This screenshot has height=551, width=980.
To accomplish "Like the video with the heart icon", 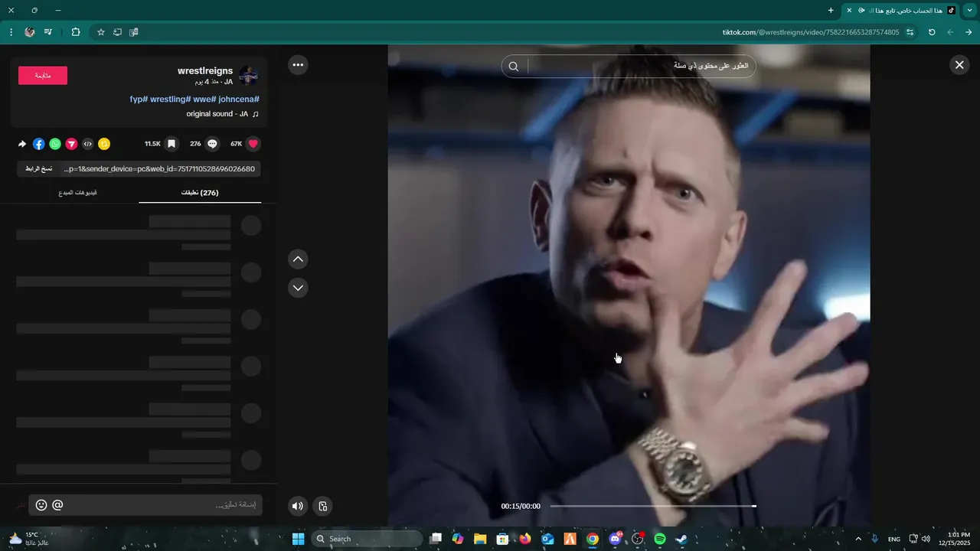I will 253,144.
